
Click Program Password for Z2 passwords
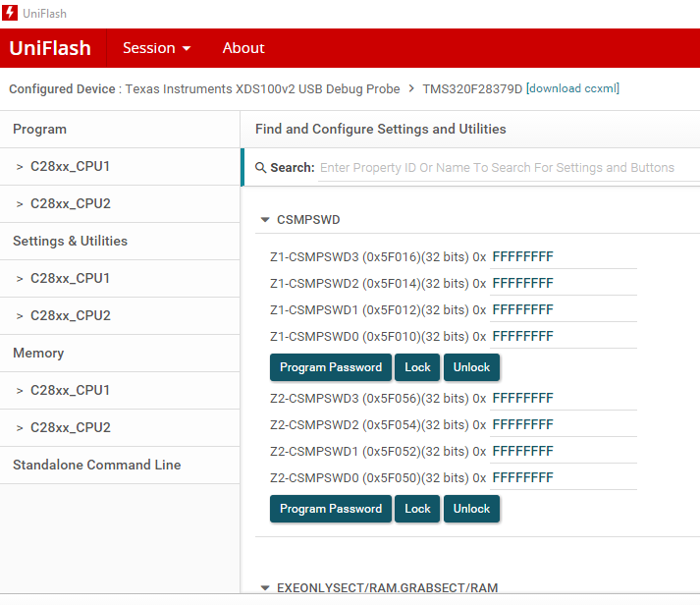(331, 509)
